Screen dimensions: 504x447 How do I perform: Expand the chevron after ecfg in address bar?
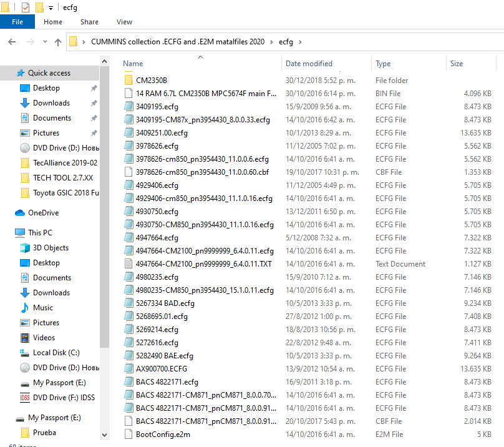coord(300,42)
